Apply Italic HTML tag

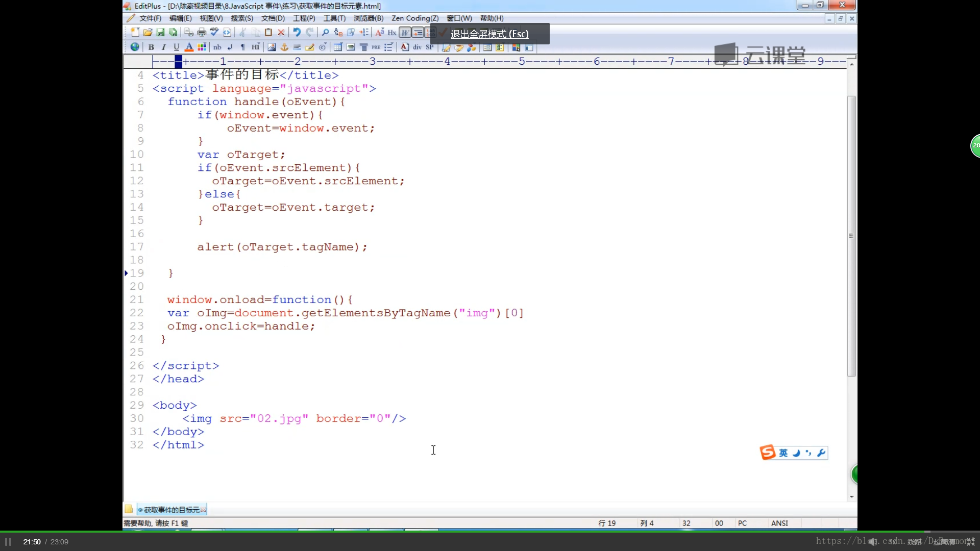[163, 47]
